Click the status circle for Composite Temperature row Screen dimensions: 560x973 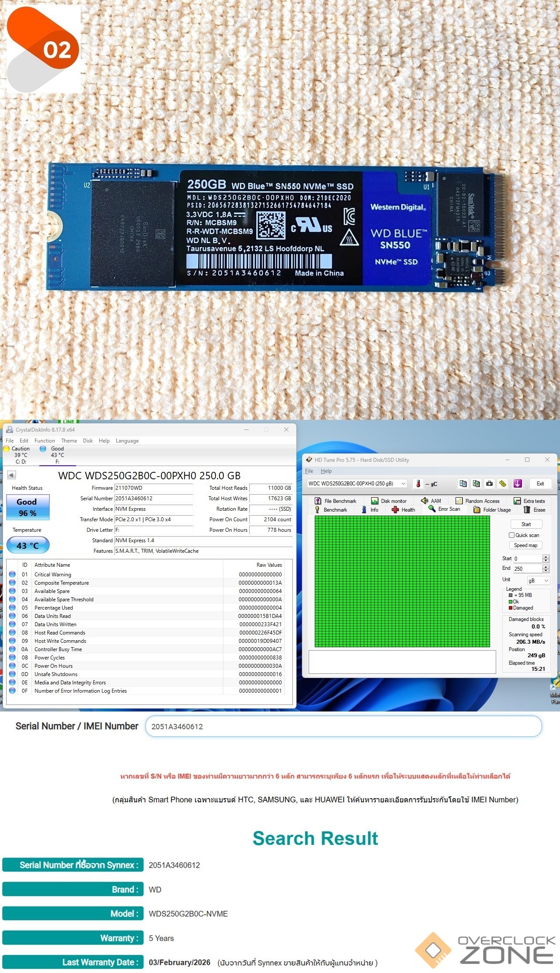point(12,583)
